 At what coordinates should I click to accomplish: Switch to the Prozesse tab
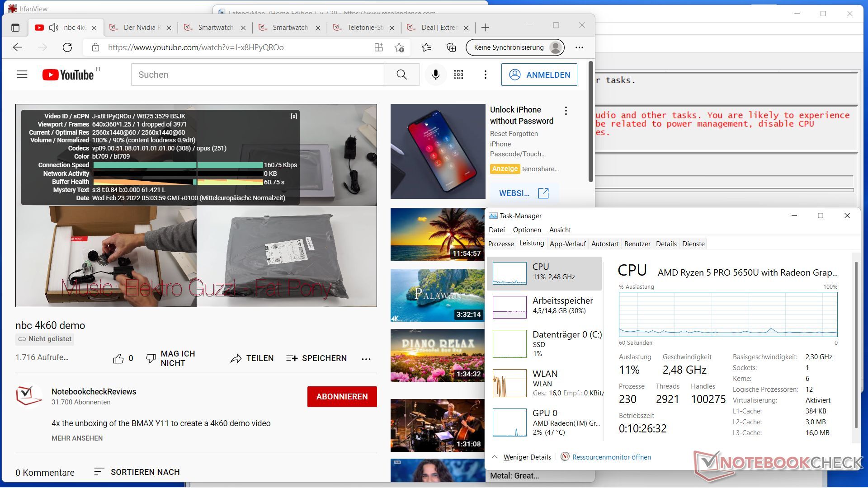tap(500, 244)
